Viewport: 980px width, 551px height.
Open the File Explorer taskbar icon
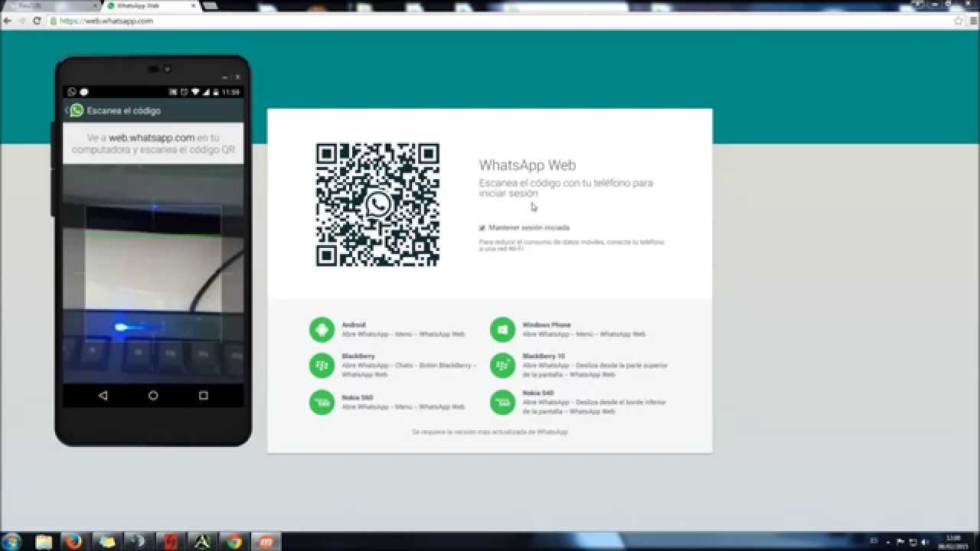coord(44,542)
